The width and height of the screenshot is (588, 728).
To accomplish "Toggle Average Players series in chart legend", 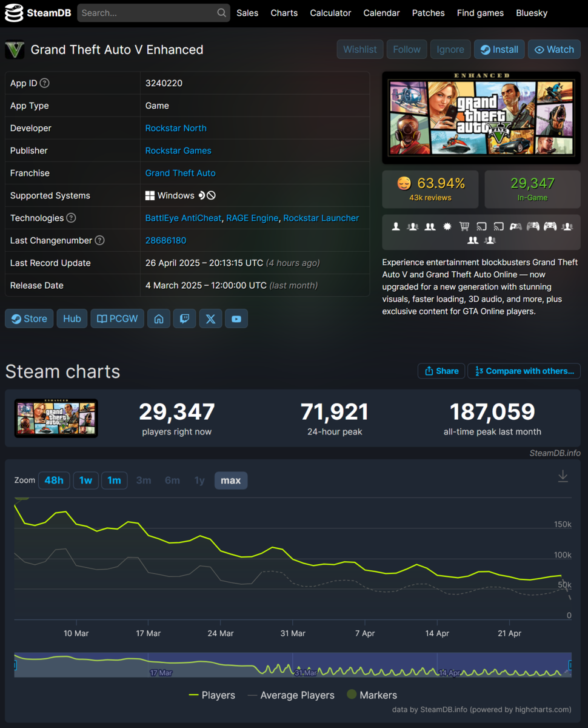I will point(291,695).
